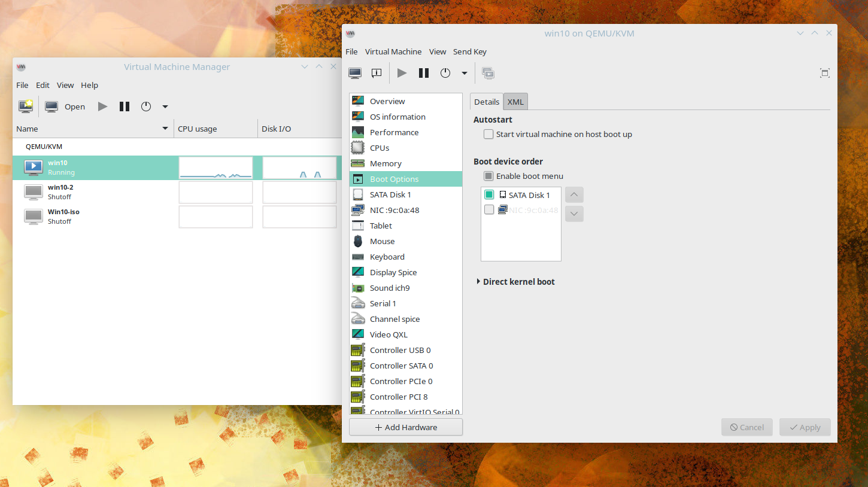
Task: Move boot device down with the down arrow
Action: 574,214
